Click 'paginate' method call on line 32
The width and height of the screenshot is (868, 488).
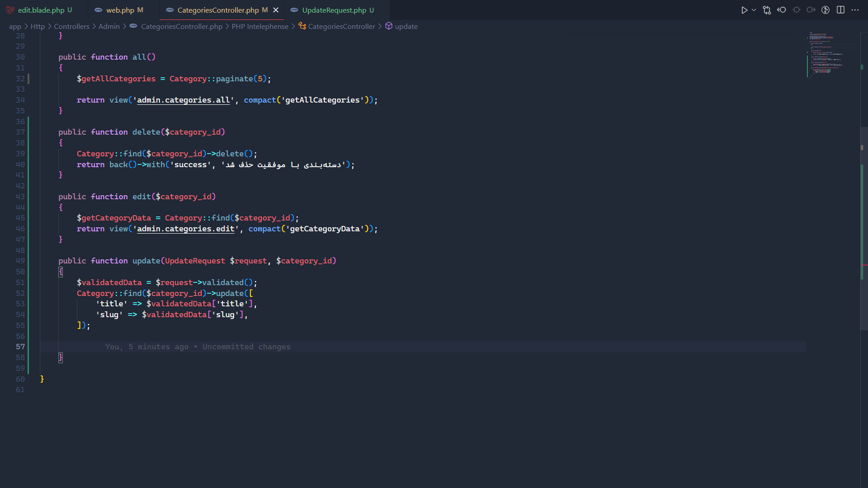coord(234,79)
